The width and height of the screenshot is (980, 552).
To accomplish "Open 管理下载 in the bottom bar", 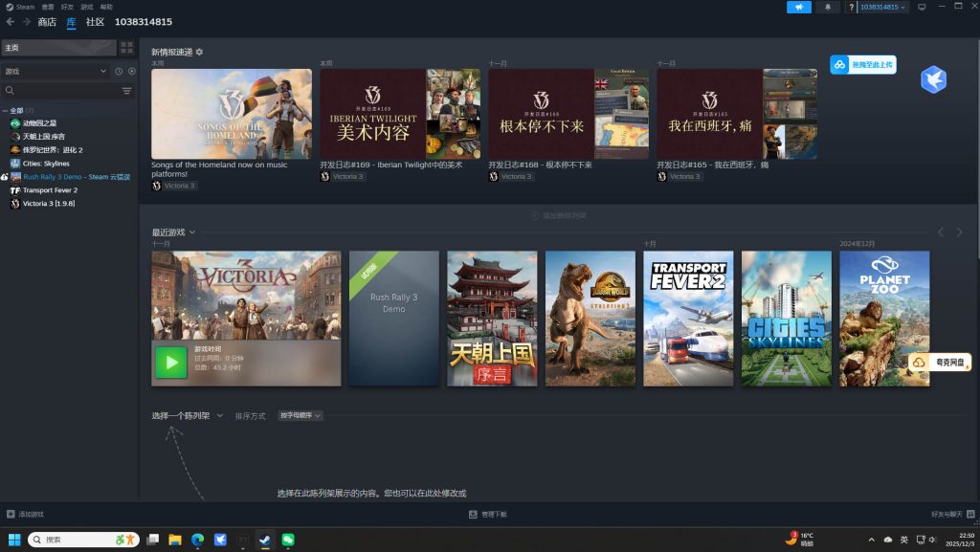I will click(x=488, y=515).
